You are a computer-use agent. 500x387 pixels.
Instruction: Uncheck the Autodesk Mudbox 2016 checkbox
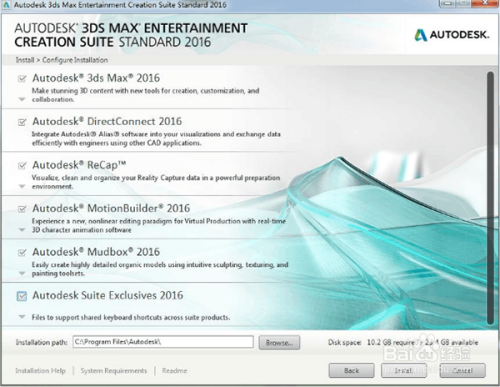click(22, 252)
